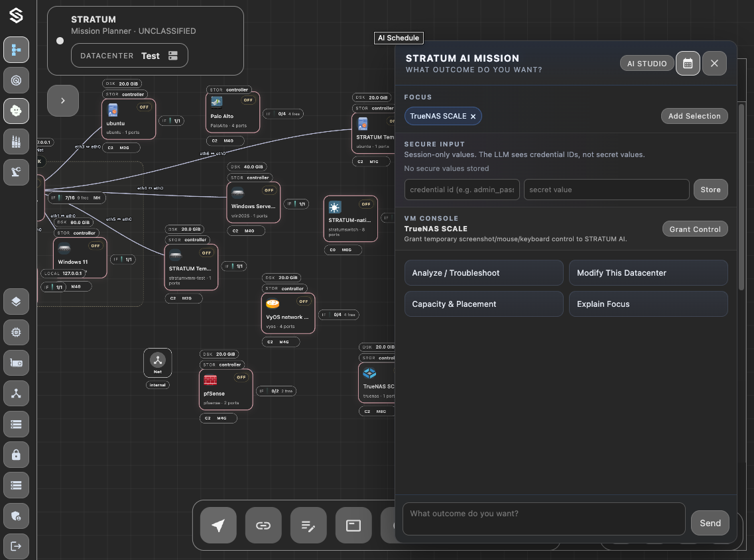Remove the TrueNAS SCALE focus chip
754x560 pixels.
coord(473,117)
